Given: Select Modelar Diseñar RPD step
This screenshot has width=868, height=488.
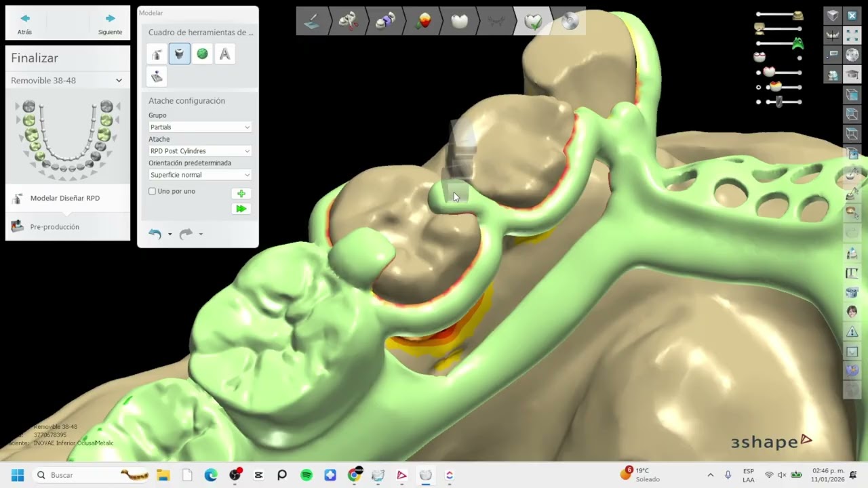Looking at the screenshot, I should click(67, 198).
